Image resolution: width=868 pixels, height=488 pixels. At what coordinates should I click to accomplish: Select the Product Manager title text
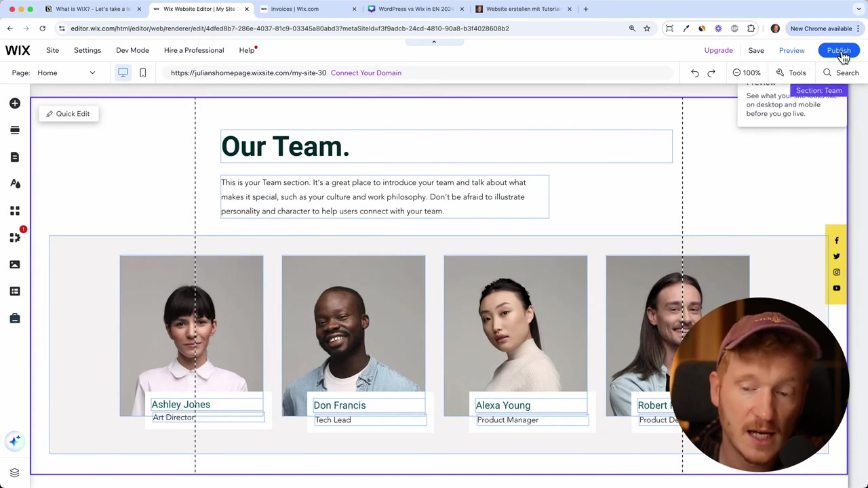pos(508,420)
